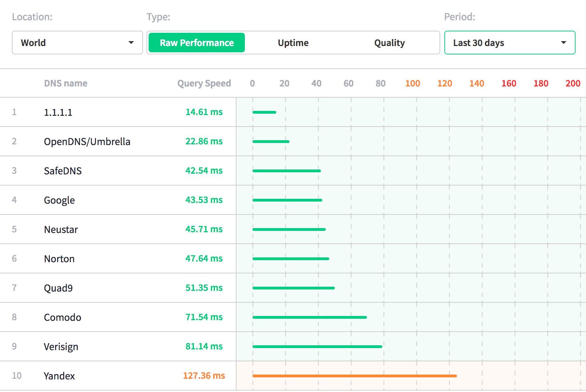Select the SafeDNS row name
This screenshot has height=392, width=586.
63,171
